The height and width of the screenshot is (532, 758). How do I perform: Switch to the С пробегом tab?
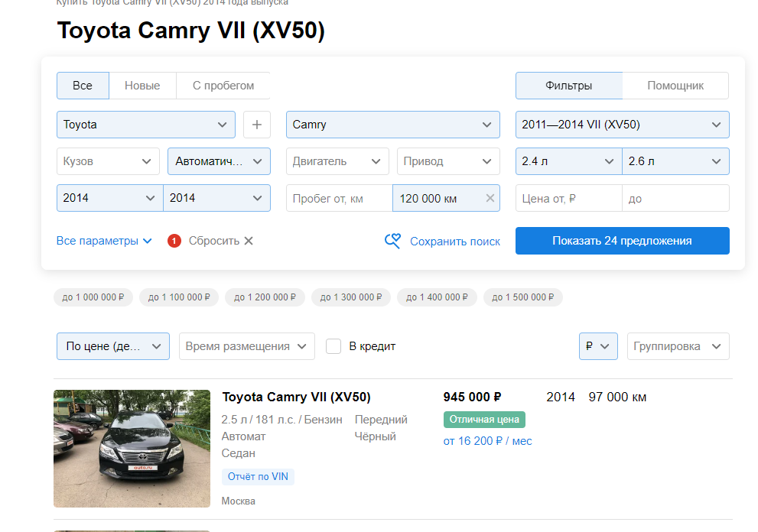click(x=223, y=86)
